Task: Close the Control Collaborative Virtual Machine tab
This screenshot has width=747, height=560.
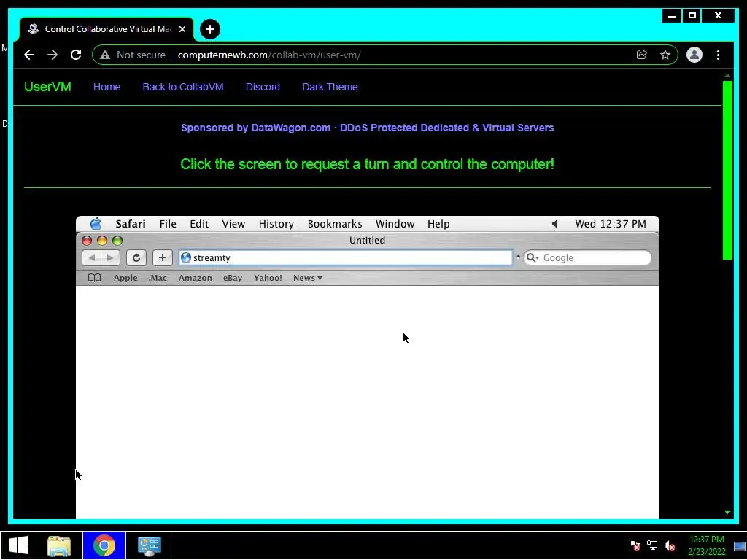Action: 182,29
